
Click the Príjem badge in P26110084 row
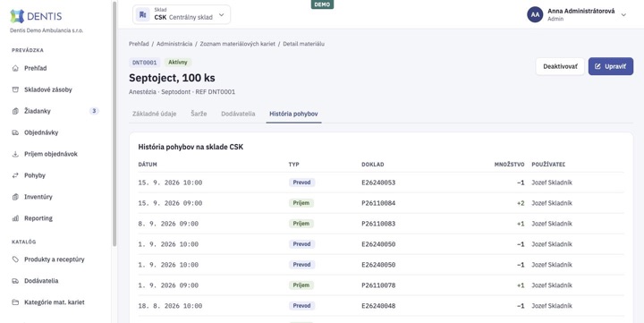click(x=301, y=203)
